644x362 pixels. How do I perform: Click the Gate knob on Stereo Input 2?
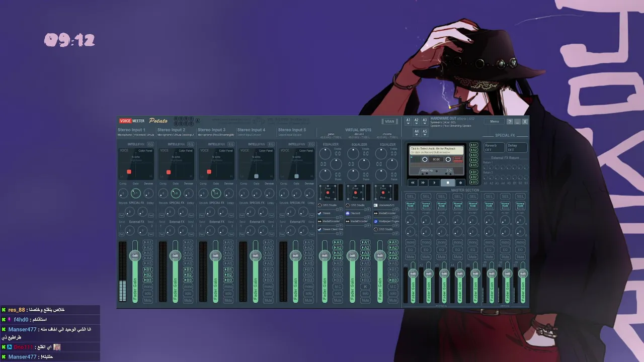[176, 194]
